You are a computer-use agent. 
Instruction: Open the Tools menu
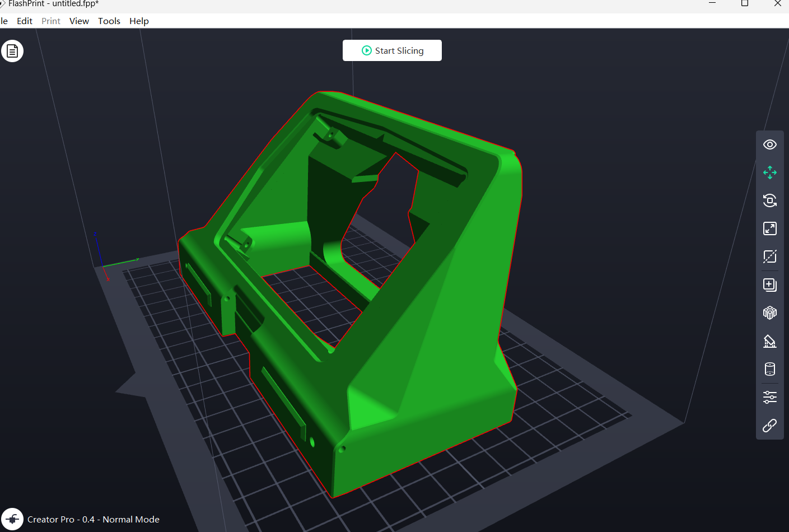(x=109, y=21)
